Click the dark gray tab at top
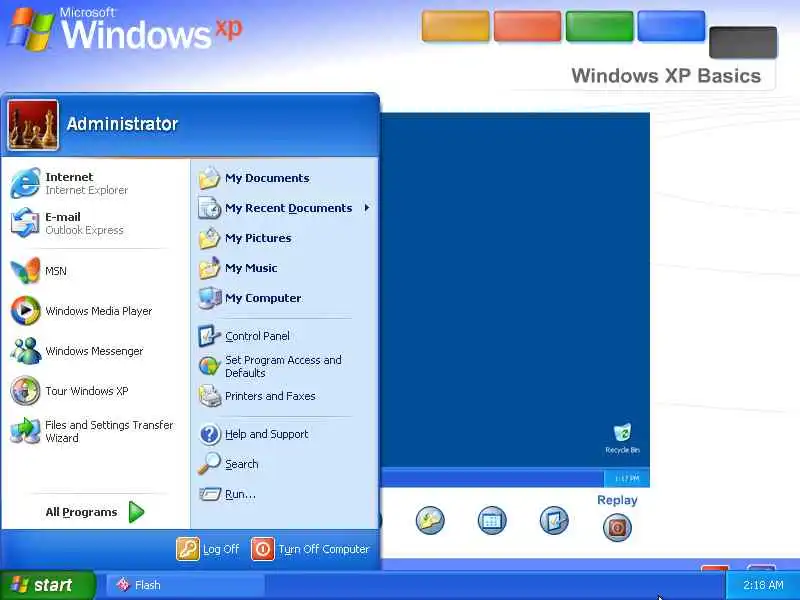Image resolution: width=800 pixels, height=600 pixels. click(x=743, y=42)
